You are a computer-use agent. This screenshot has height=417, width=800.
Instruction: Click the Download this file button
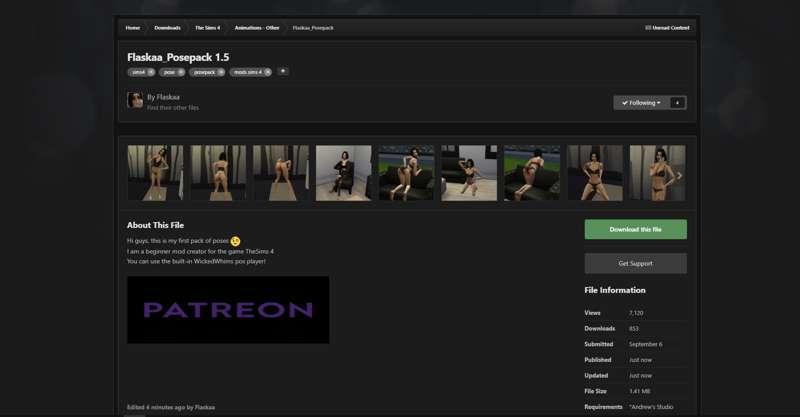636,229
